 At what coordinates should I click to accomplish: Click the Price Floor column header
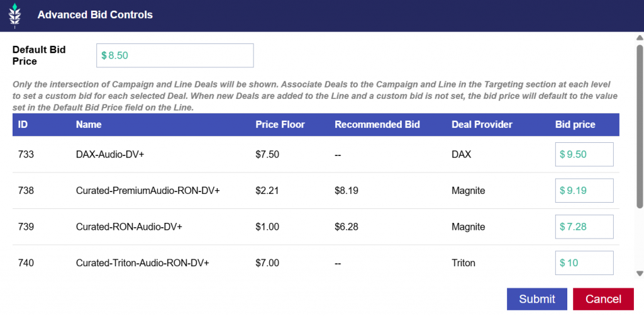point(280,125)
